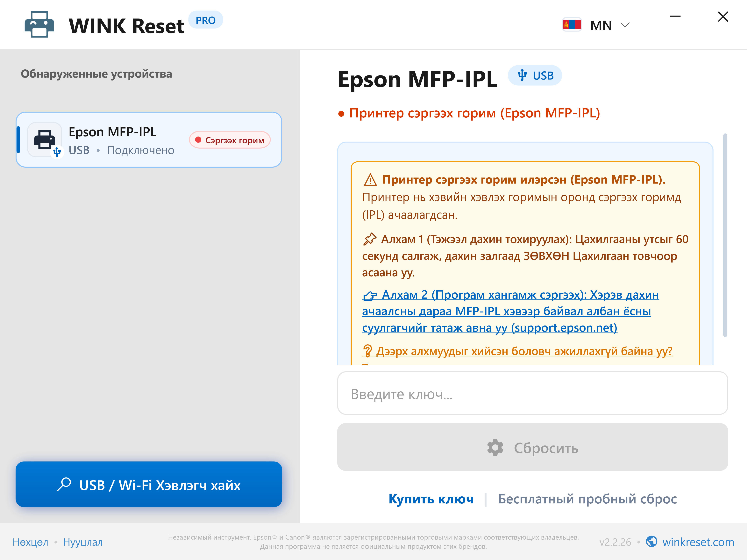The height and width of the screenshot is (560, 747).
Task: Click the notice panel vertical scrollbar
Action: (725, 235)
